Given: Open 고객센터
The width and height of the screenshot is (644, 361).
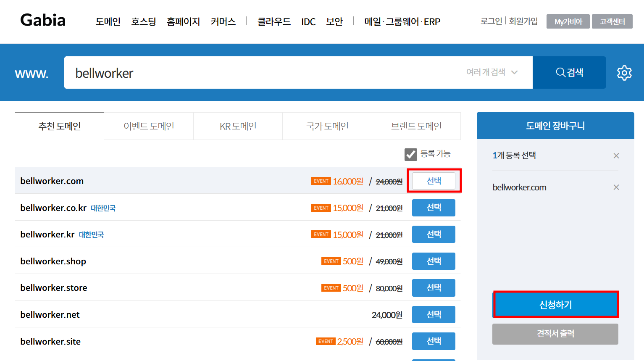Looking at the screenshot, I should pos(612,21).
